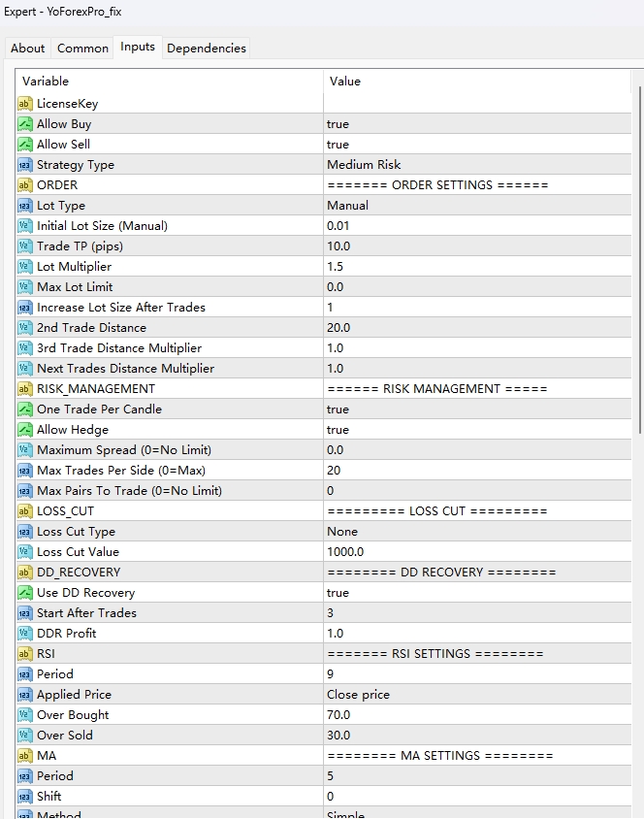Image resolution: width=644 pixels, height=819 pixels.
Task: Edit the MA Period value 5
Action: [x=477, y=775]
